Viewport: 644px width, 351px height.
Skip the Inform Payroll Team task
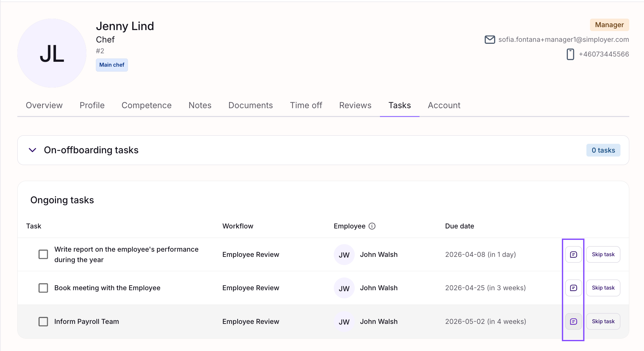tap(603, 322)
